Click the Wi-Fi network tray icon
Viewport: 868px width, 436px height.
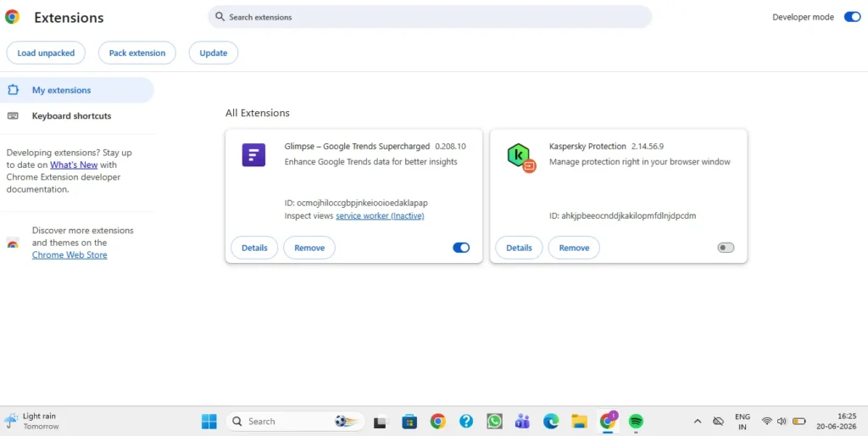tap(766, 422)
